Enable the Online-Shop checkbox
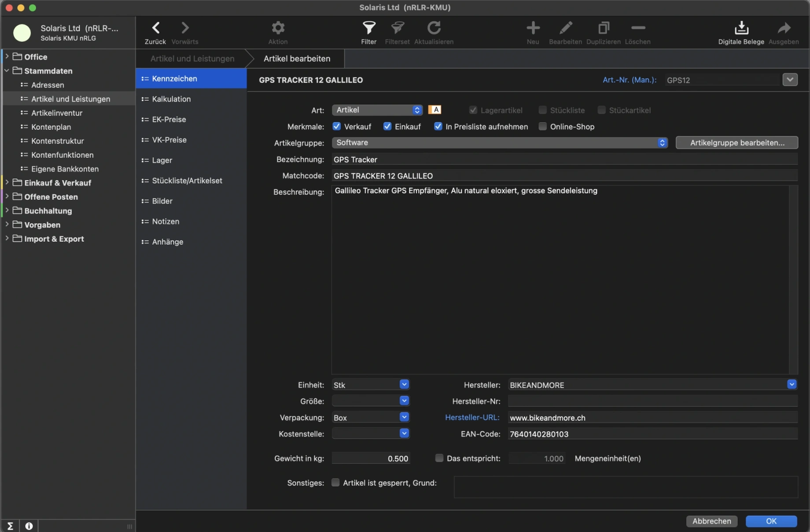 pyautogui.click(x=543, y=127)
